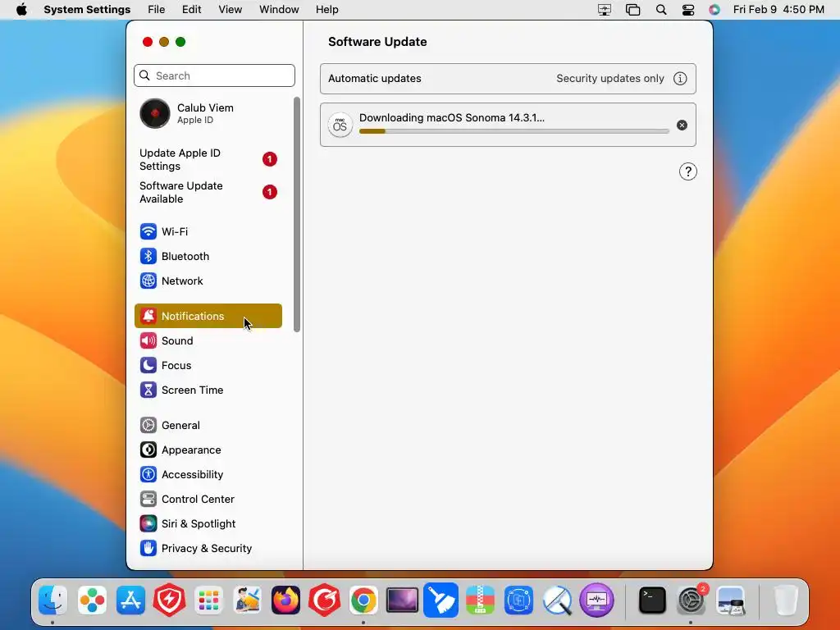Click the red shield app in Dock
The height and width of the screenshot is (630, 840).
click(169, 600)
